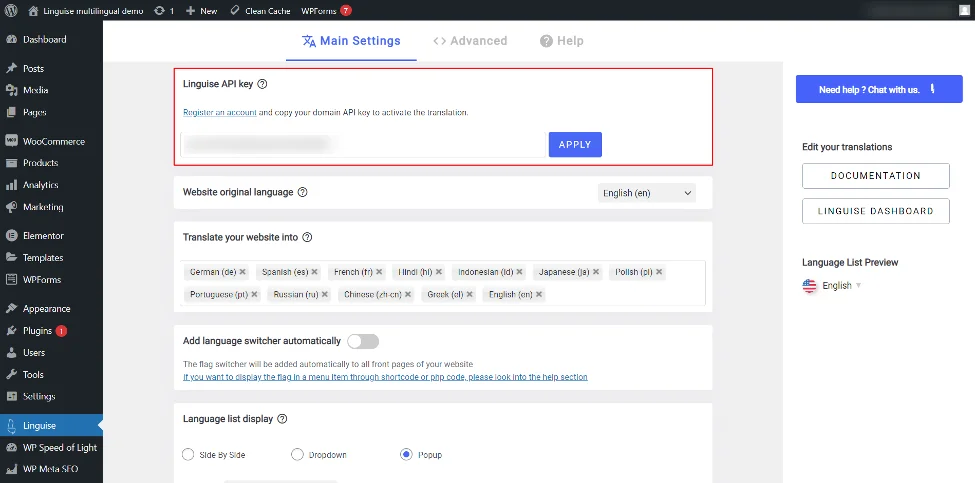Toggle Add language switcher automatically
The width and height of the screenshot is (977, 483).
point(363,341)
